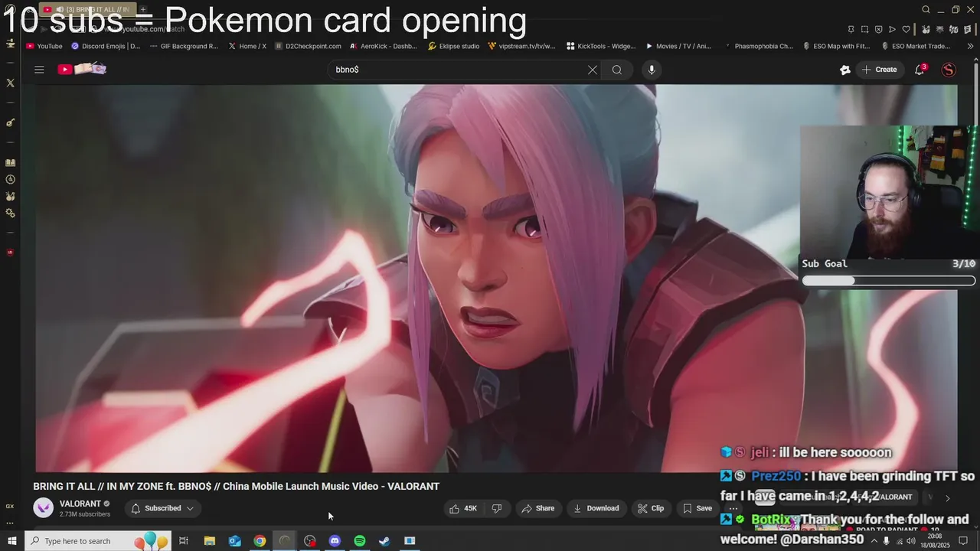Open the sidebar three-dots setup

pos(10,523)
